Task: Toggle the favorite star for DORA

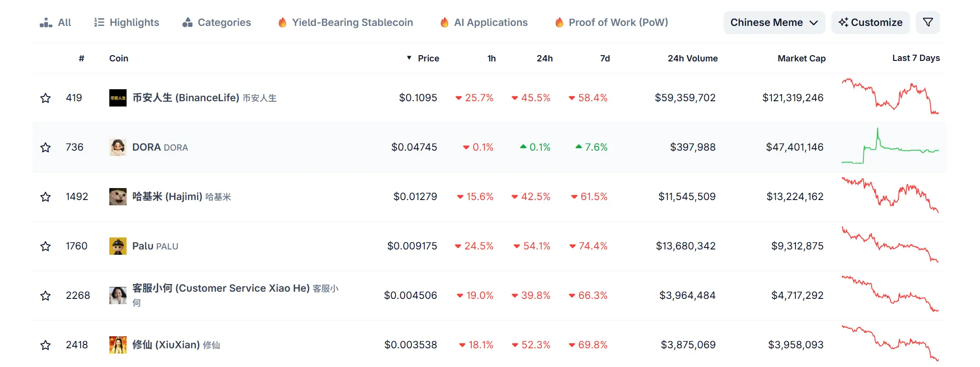Action: tap(46, 148)
